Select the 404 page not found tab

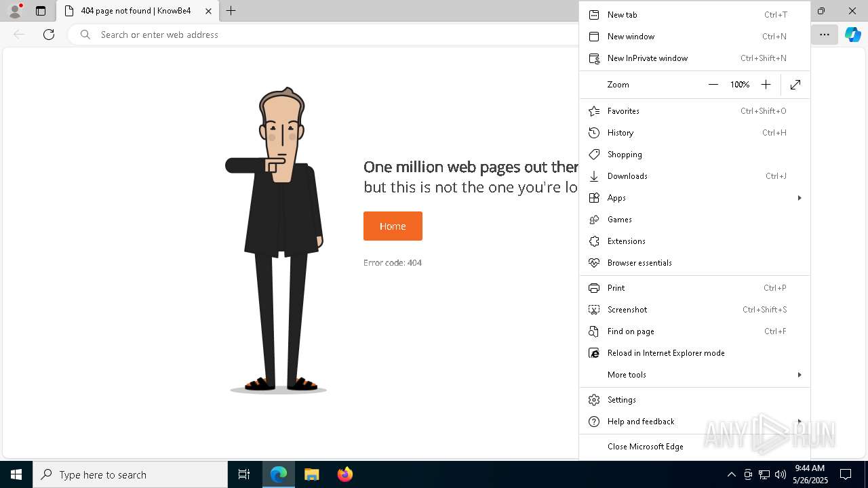tap(138, 11)
